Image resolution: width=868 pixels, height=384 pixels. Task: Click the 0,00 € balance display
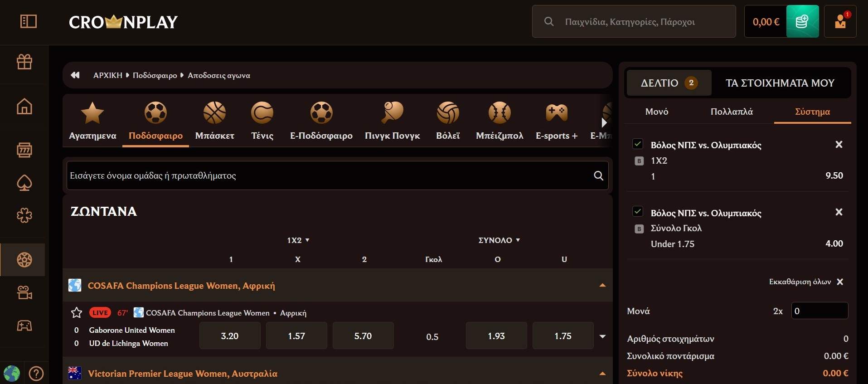pyautogui.click(x=766, y=21)
